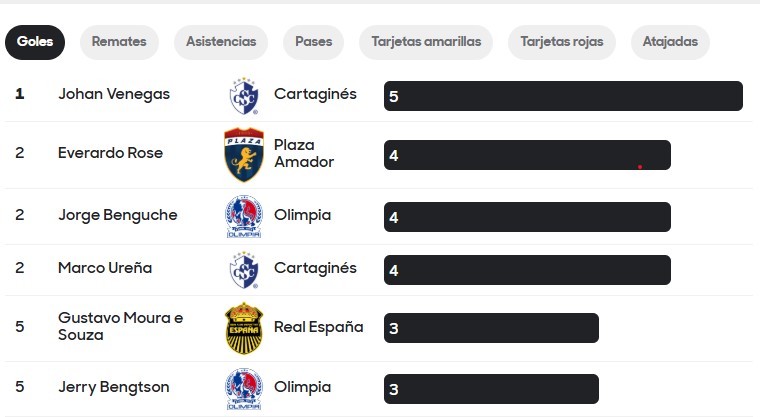
Task: Click Johan Venegas 5-goal bar
Action: click(563, 96)
